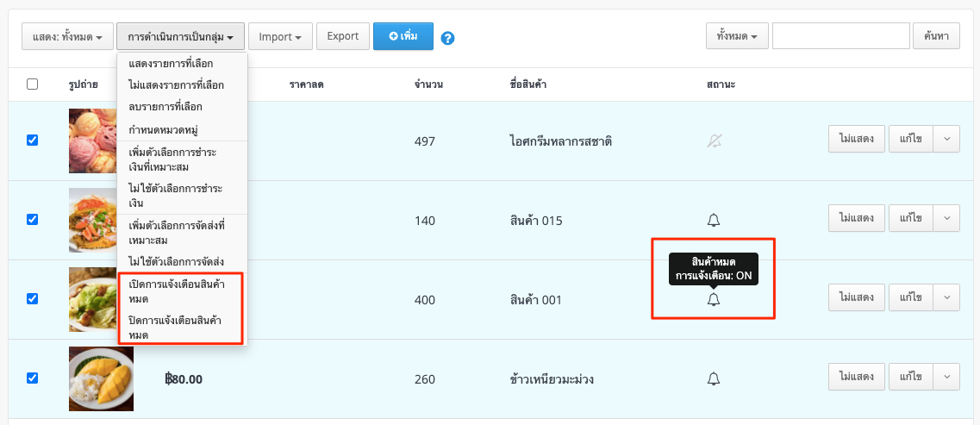Toggle muted bell for ไอศกรีมหลากรสชาติ
The image size is (980, 425).
click(713, 141)
